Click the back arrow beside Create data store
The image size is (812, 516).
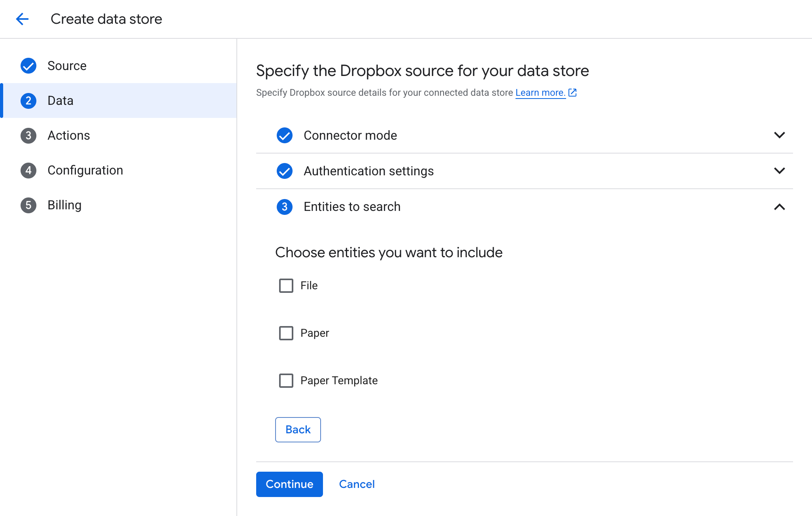(x=23, y=19)
